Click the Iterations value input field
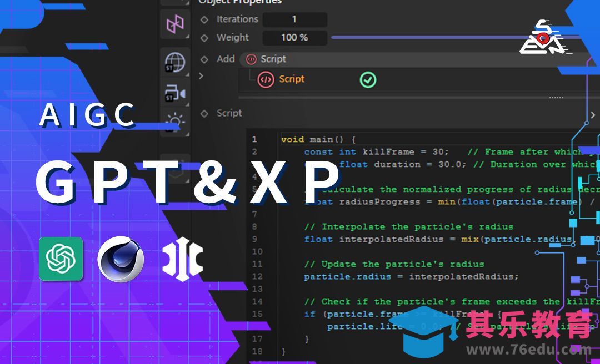This screenshot has height=364, width=600. point(295,19)
